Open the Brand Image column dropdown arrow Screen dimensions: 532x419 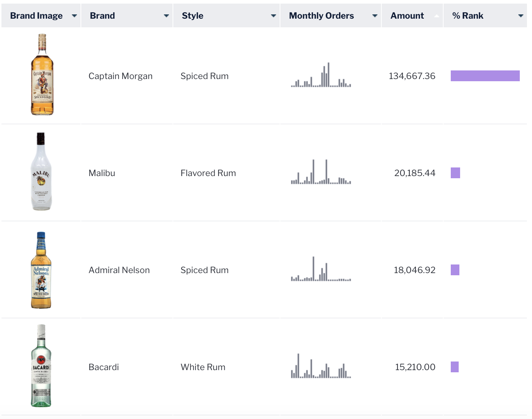point(74,16)
